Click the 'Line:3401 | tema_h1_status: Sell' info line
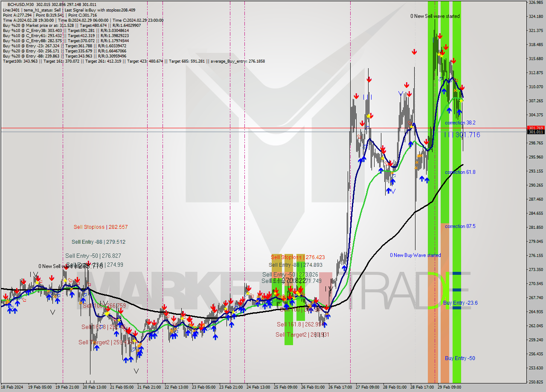 pyautogui.click(x=69, y=10)
